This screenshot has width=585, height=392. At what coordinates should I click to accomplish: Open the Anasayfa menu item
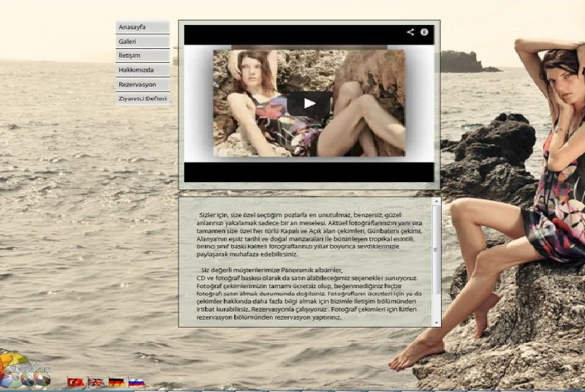pyautogui.click(x=143, y=27)
